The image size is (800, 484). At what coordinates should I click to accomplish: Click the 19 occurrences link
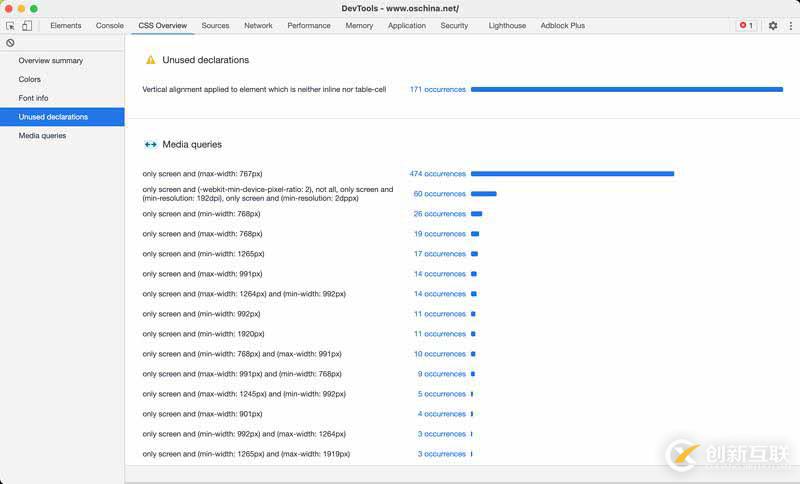pos(439,234)
